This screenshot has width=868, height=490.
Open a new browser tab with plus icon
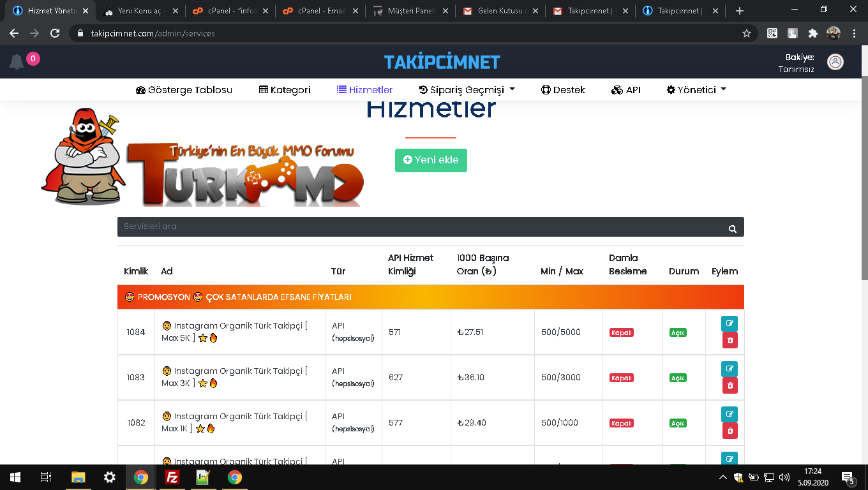[739, 11]
